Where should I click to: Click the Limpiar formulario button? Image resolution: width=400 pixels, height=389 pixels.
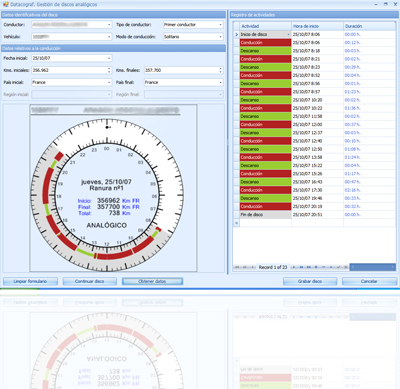pos(30,281)
